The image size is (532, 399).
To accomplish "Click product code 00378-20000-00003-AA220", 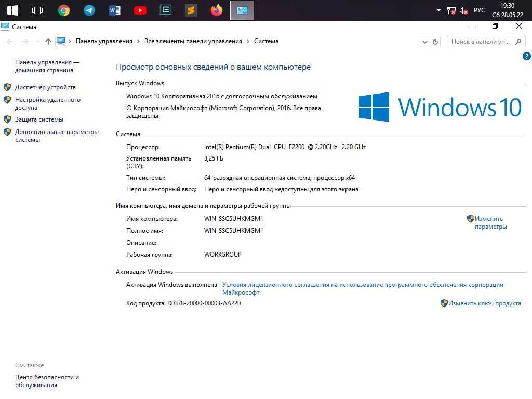I will click(204, 303).
